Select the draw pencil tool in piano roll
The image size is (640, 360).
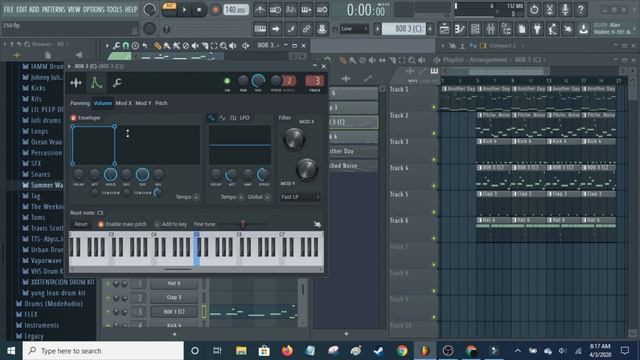157,46
